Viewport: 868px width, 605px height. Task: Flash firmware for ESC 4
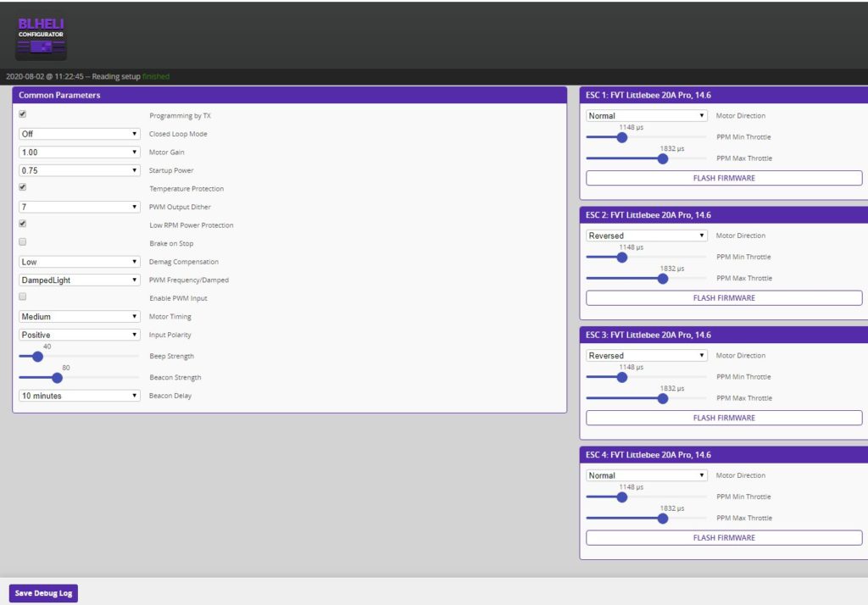point(724,537)
